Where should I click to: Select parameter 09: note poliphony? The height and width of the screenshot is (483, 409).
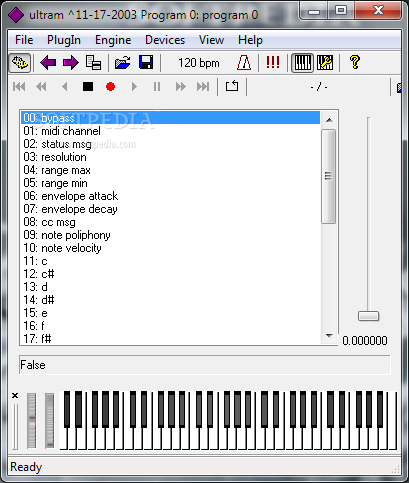170,235
